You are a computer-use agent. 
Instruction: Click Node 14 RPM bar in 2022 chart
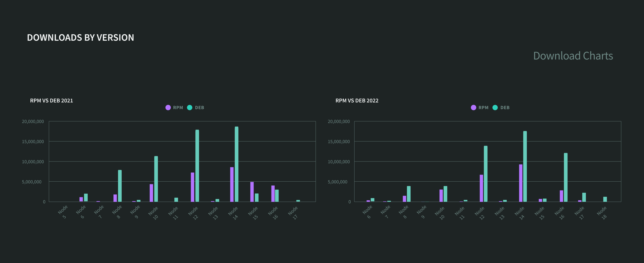[x=521, y=183]
